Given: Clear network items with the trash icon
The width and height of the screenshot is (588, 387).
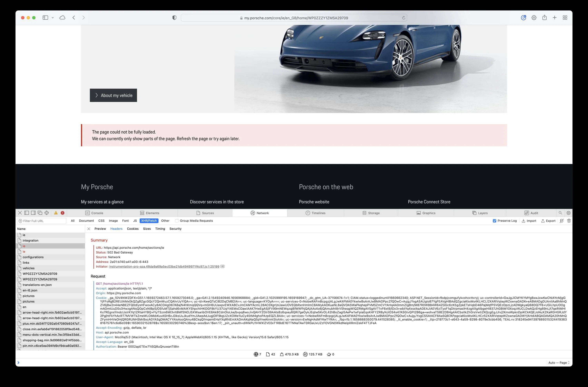Looking at the screenshot, I should 569,221.
